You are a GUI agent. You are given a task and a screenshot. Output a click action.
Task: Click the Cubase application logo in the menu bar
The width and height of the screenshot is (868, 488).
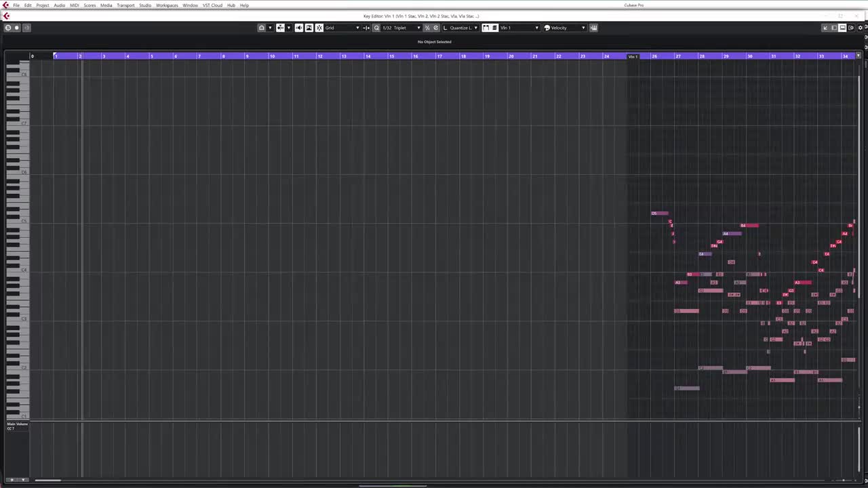[x=5, y=5]
